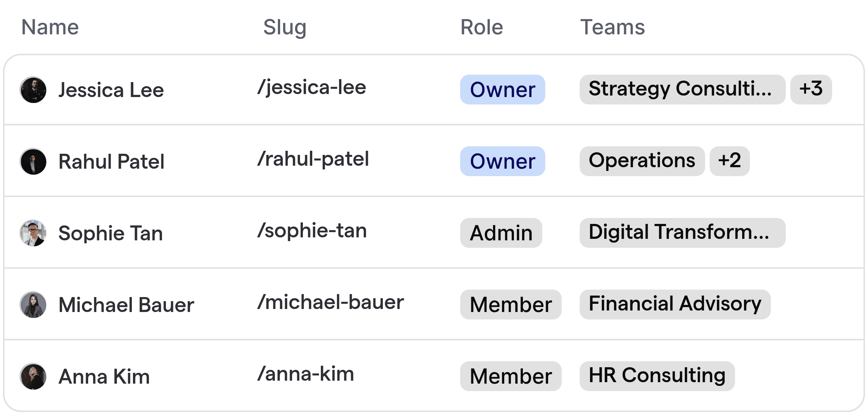The width and height of the screenshot is (868, 415).
Task: Click Sophie Tan's profile avatar
Action: 34,233
